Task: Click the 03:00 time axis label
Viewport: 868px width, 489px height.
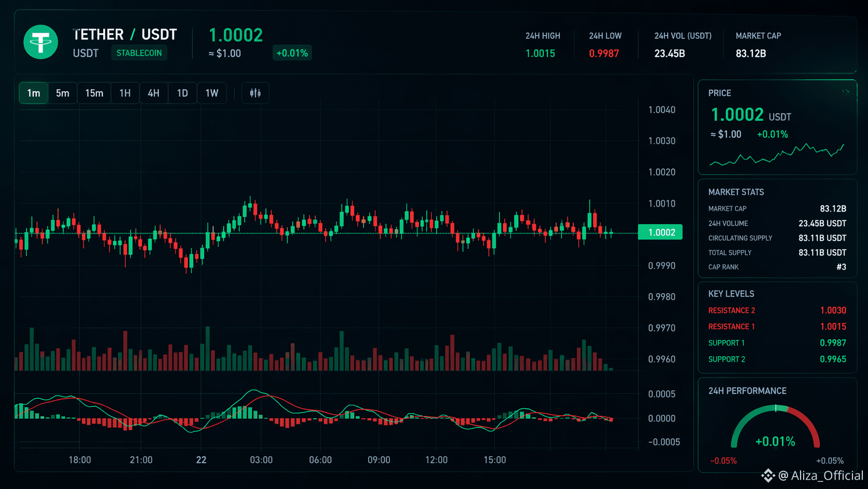Action: (x=261, y=460)
